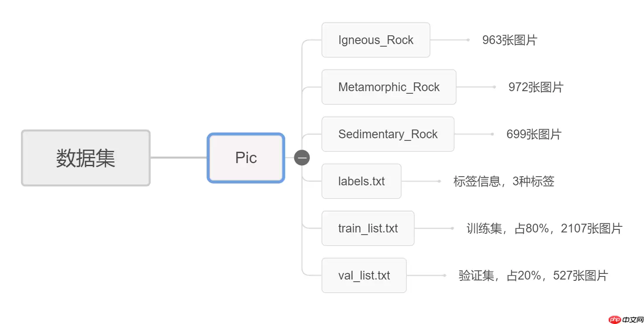Click the 训练集 80% 2107张图片 note
The image size is (644, 324).
[x=544, y=229]
